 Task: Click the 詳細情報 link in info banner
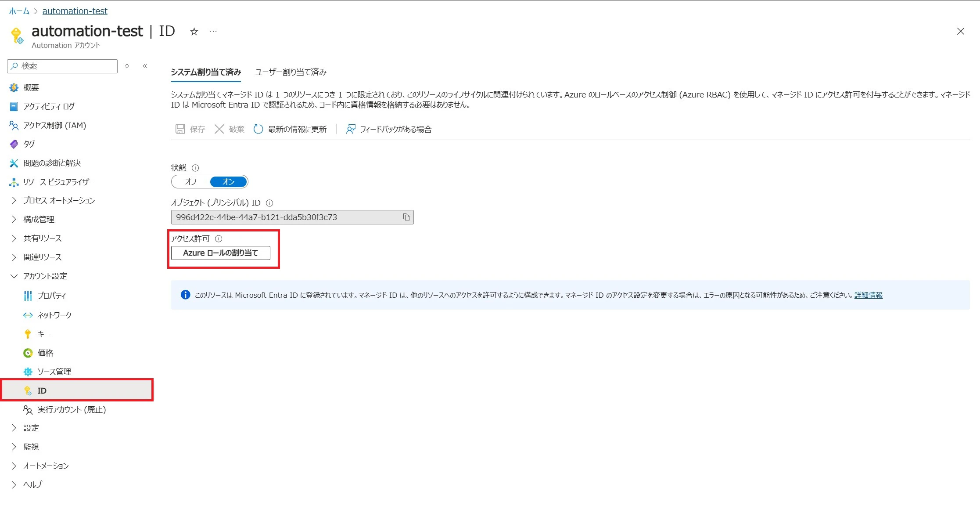click(x=869, y=295)
